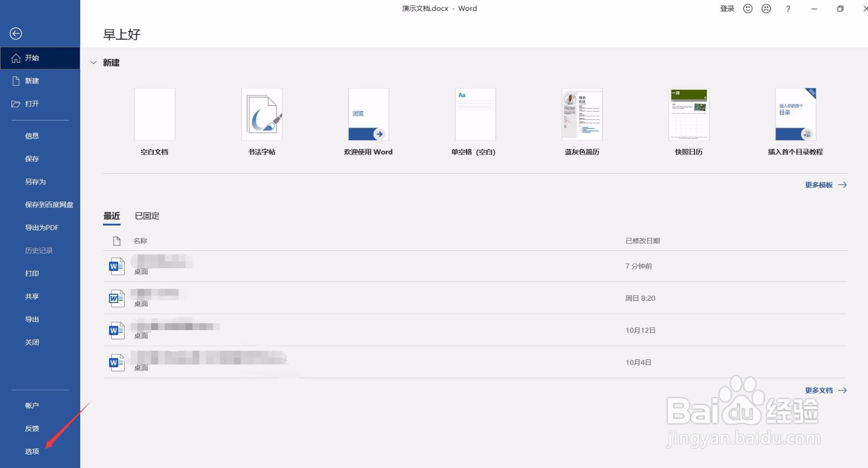The height and width of the screenshot is (468, 868).
Task: Select 打开 in the sidebar
Action: click(x=40, y=104)
